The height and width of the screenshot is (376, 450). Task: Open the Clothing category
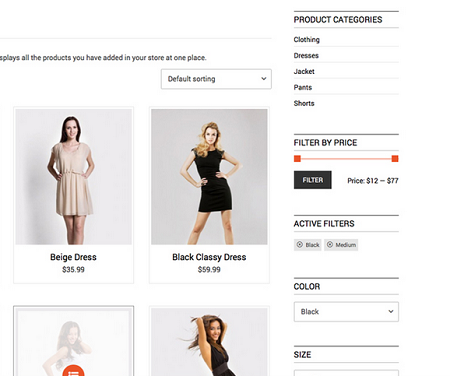[x=306, y=40]
